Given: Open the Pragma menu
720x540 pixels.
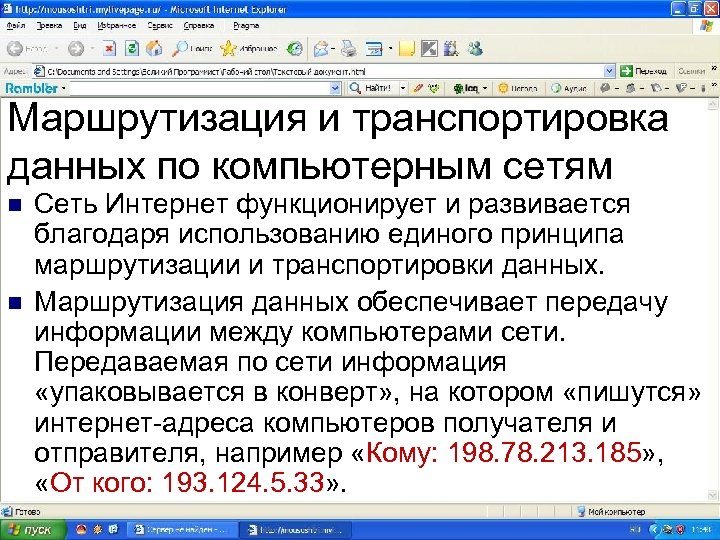Looking at the screenshot, I should click(x=246, y=26).
